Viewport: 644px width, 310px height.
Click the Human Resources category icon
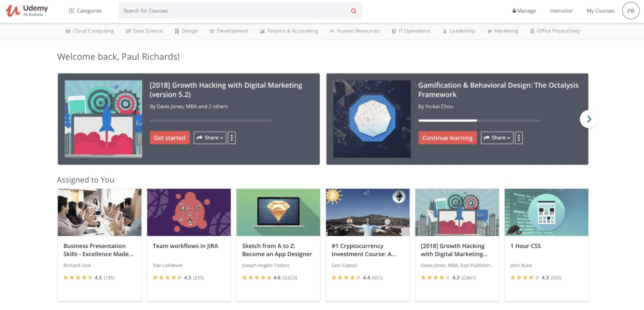332,31
